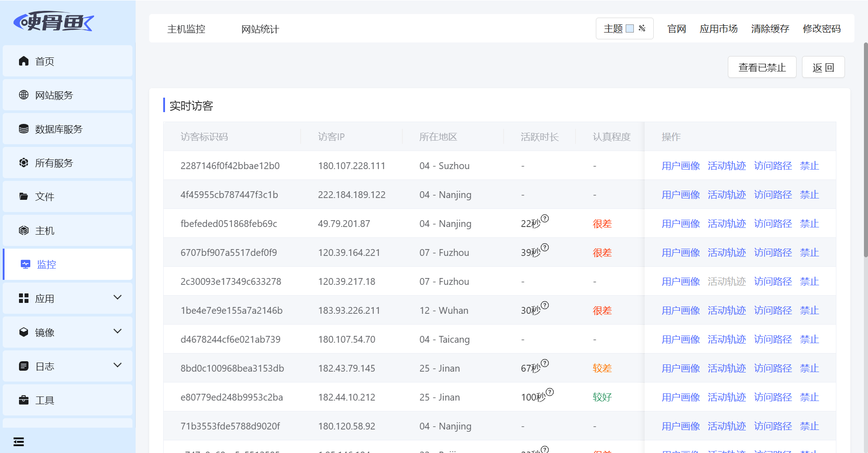Image resolution: width=868 pixels, height=453 pixels.
Task: Expand the 应用 sidebar menu
Action: tap(118, 297)
